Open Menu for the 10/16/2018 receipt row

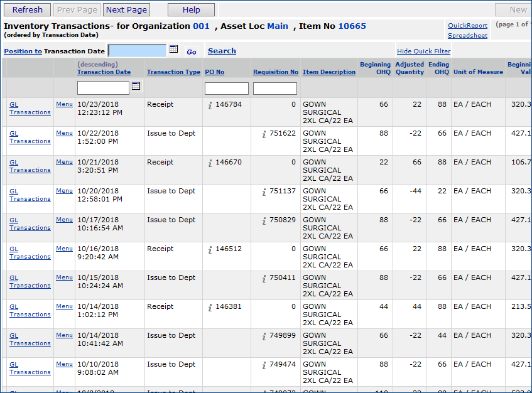[64, 249]
